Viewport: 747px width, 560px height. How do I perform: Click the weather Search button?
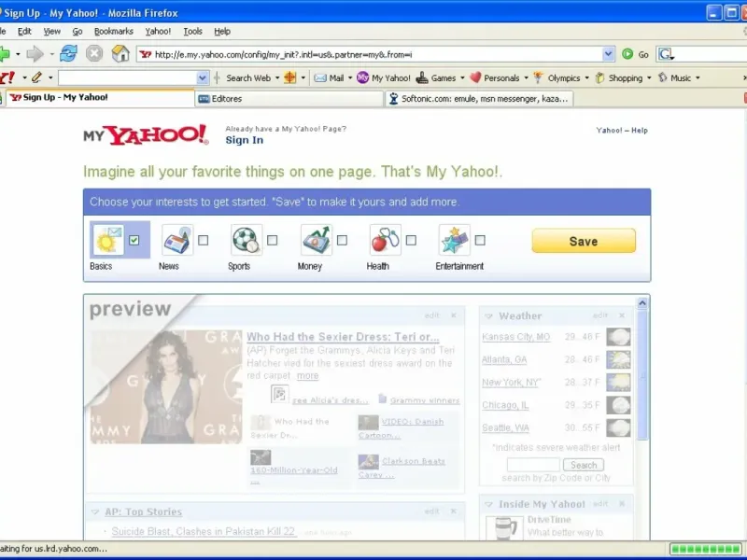tap(584, 465)
